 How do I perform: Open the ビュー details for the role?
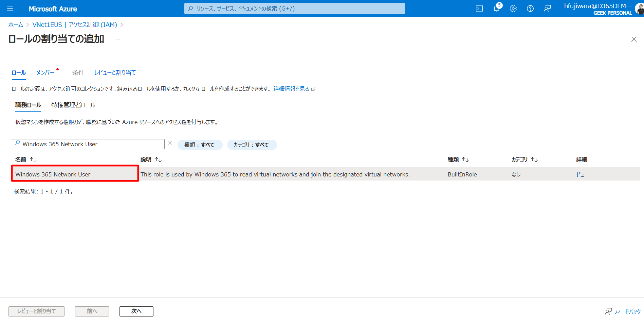pyautogui.click(x=582, y=174)
